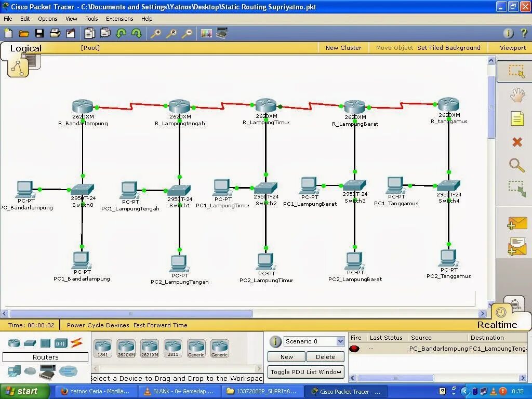Click the Zoom Out magnifier icon
532x399 pixels.
187,33
